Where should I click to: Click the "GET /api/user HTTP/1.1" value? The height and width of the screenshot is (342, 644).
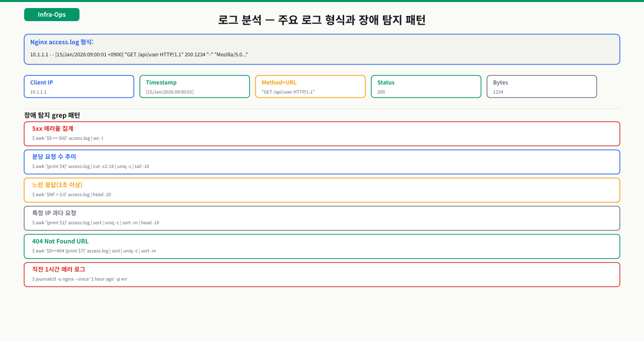point(288,92)
